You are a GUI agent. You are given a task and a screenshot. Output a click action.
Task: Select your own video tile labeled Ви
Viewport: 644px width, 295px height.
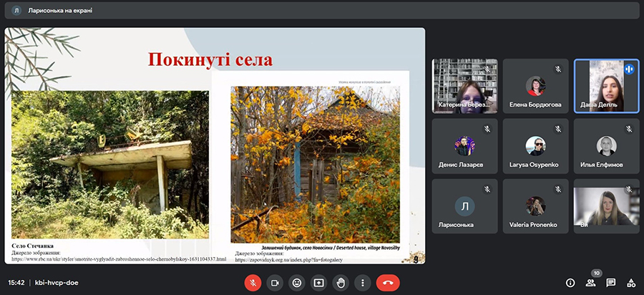(607, 206)
